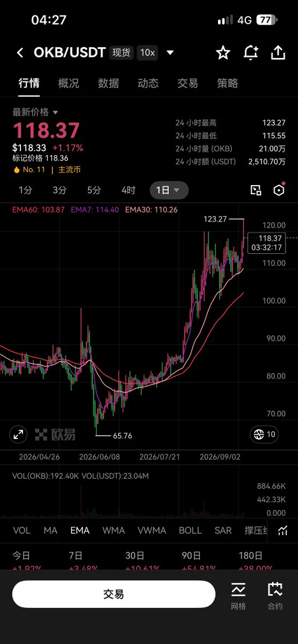Screen dimensions: 298x644
Task: Tap the 24小时最低 115.55 value
Action: 274,136
